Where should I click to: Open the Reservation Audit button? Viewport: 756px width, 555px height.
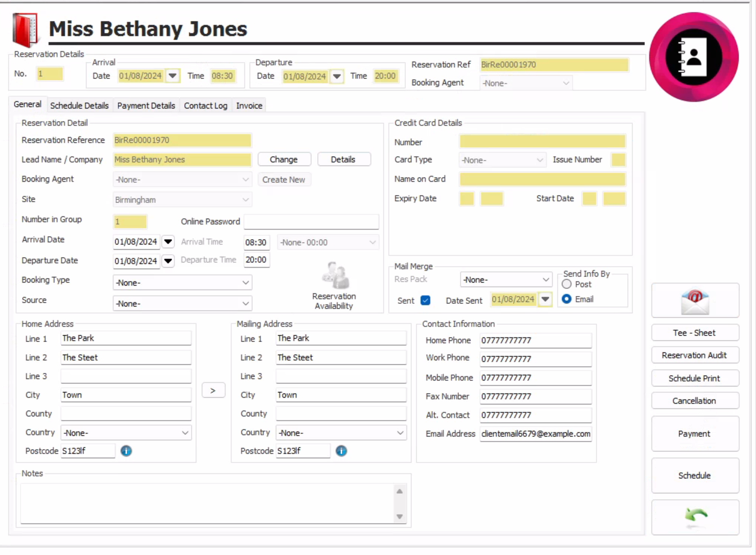695,355
